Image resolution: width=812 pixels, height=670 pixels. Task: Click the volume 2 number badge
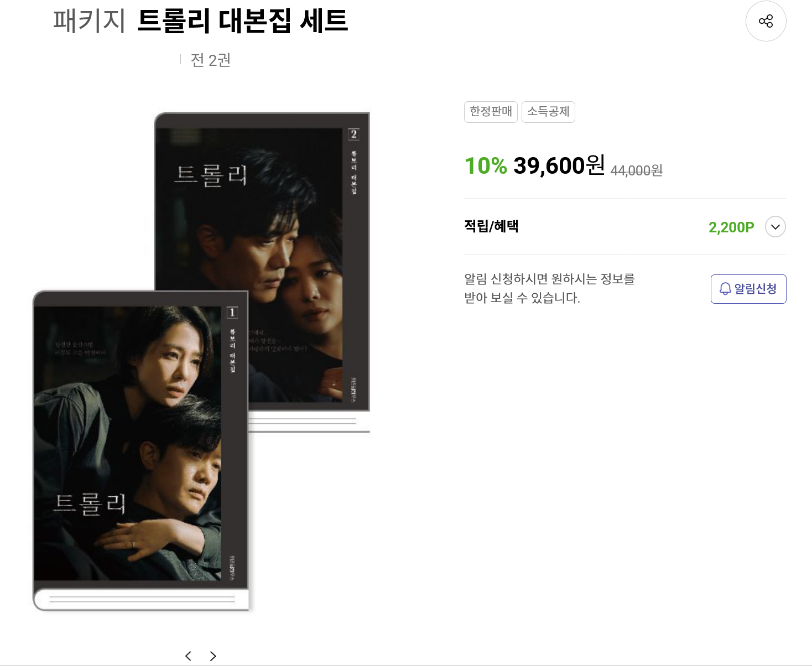[x=353, y=134]
